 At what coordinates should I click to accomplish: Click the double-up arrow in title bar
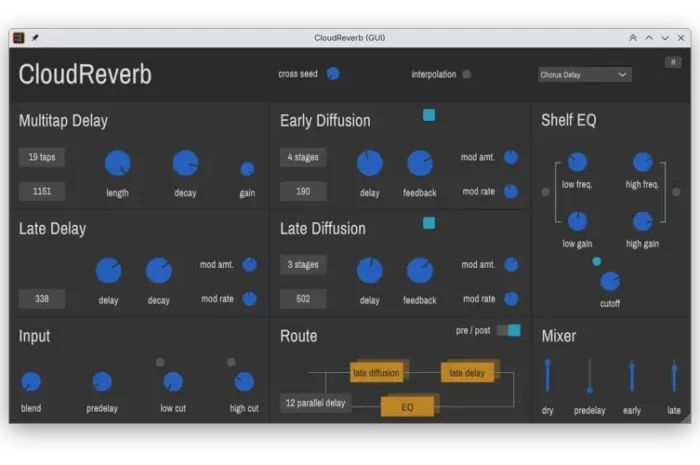click(633, 38)
